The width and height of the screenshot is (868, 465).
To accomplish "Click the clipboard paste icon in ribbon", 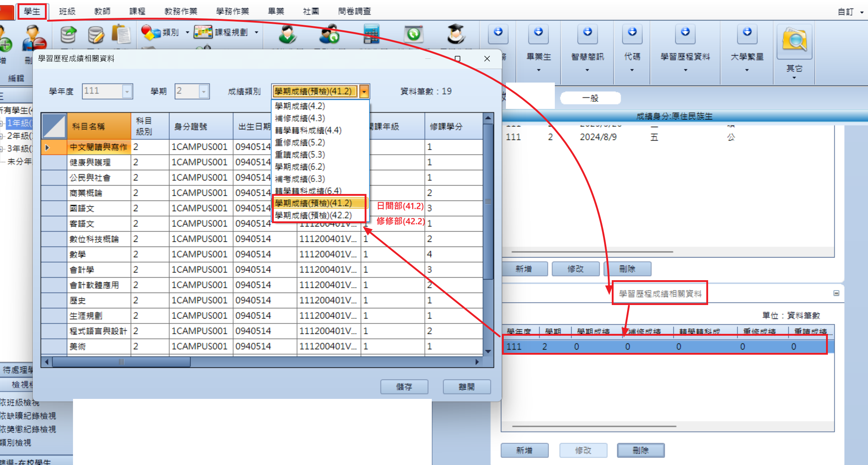I will coord(121,35).
